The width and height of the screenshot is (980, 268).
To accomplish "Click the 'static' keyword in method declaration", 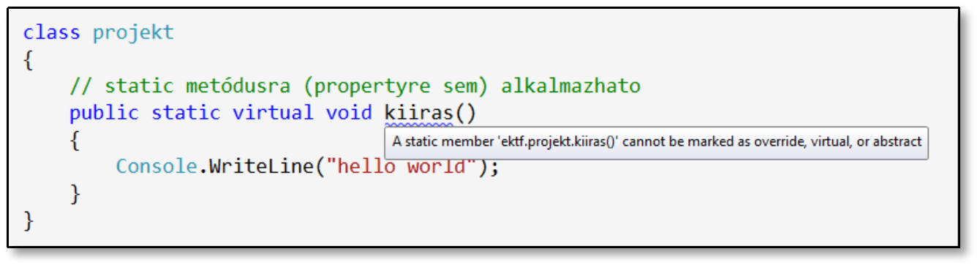I will point(186,113).
